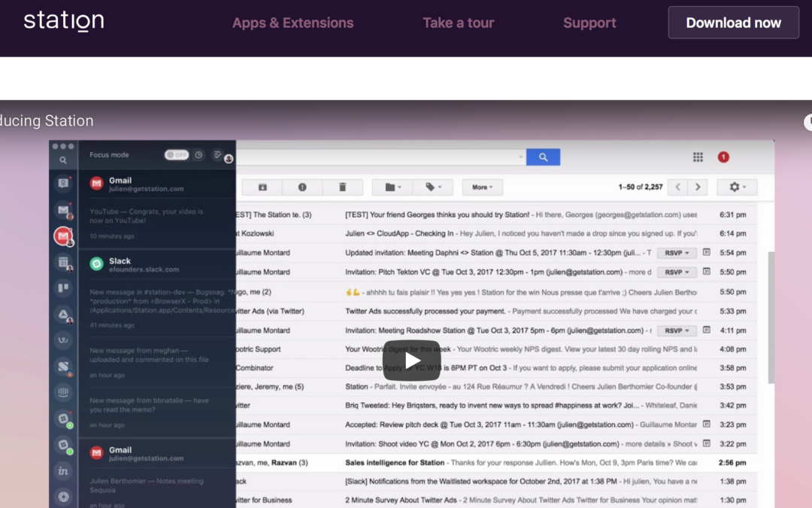Click the Gmail trash delete icon

pyautogui.click(x=342, y=187)
